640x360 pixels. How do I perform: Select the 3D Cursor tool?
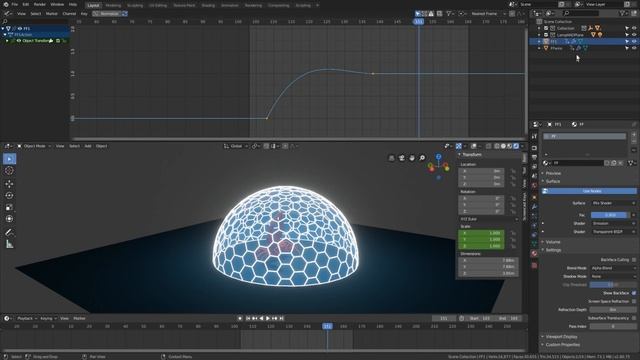pyautogui.click(x=9, y=171)
